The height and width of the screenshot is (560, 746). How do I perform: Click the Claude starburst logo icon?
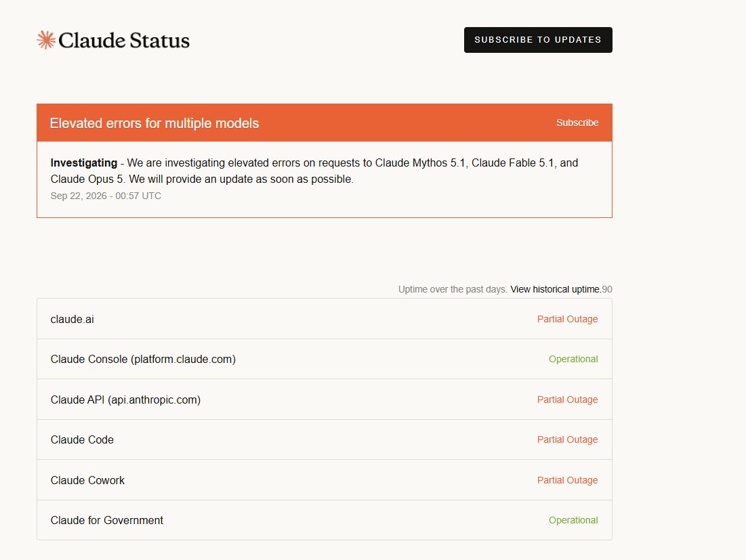[x=46, y=40]
